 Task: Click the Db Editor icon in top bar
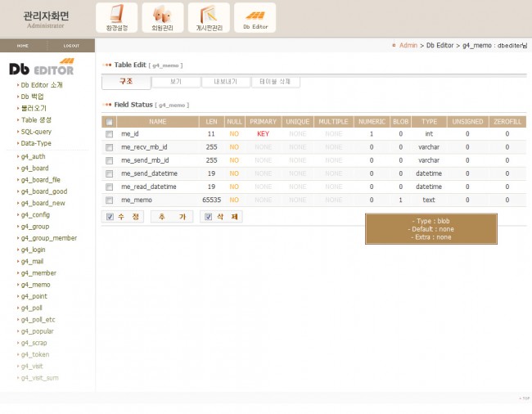pos(255,18)
